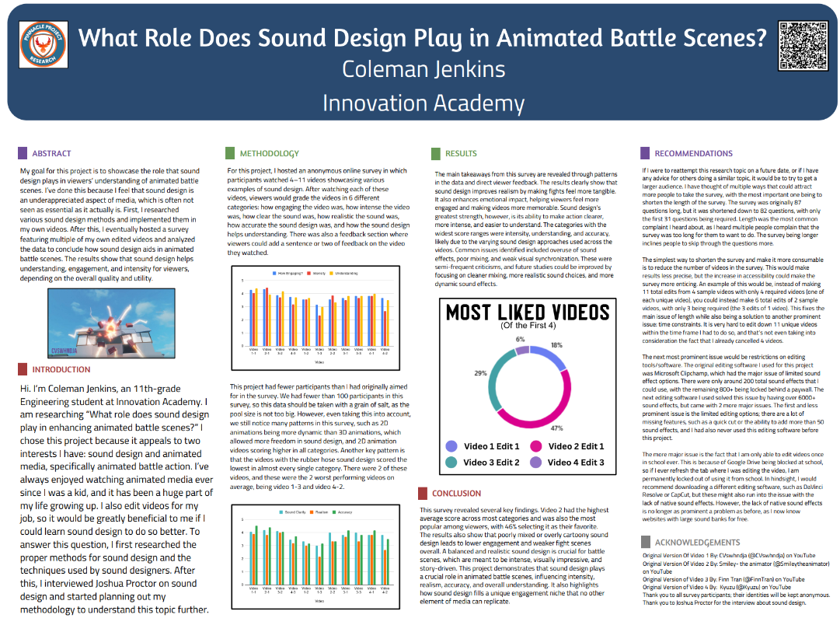
Task: Click the 6% purple donut segment
Action: [x=521, y=350]
